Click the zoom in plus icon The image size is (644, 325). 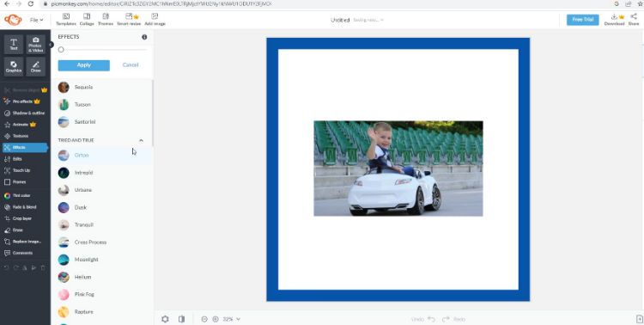[x=216, y=319]
